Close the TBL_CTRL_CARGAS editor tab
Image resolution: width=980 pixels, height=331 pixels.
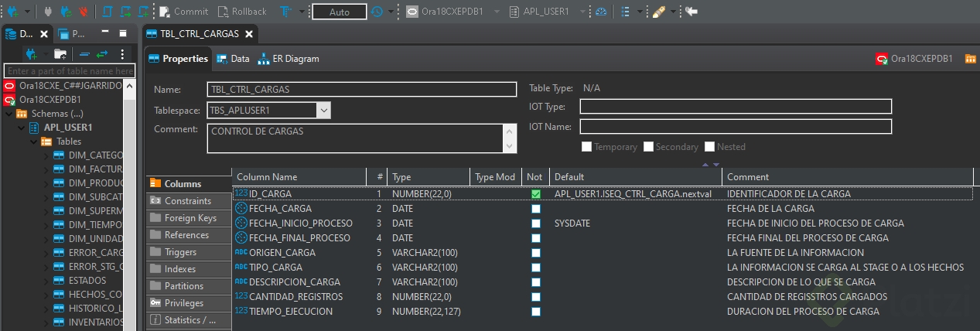[248, 34]
